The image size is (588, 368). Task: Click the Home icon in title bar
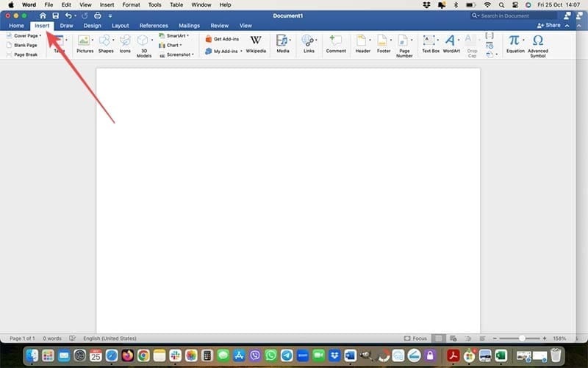(x=43, y=15)
